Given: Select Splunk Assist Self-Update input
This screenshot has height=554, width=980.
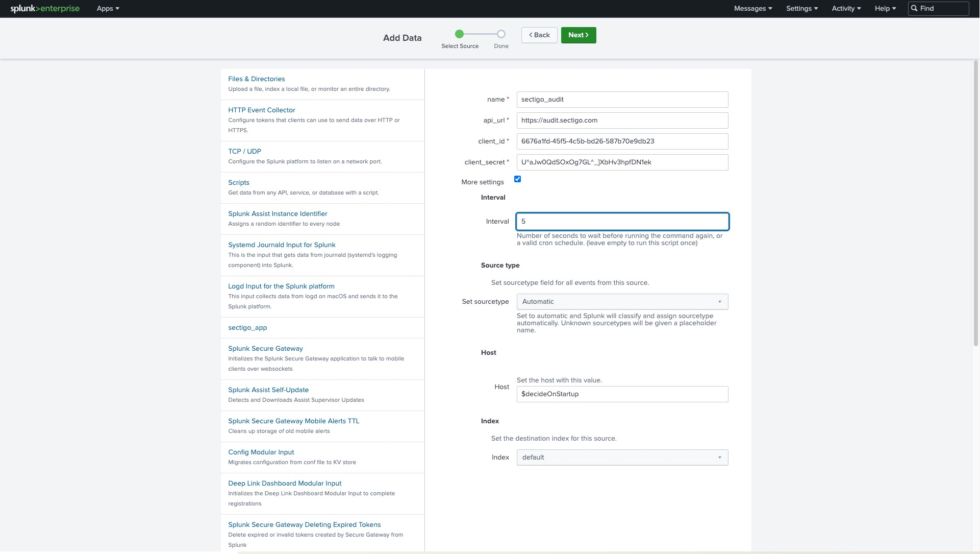Looking at the screenshot, I should pos(268,390).
